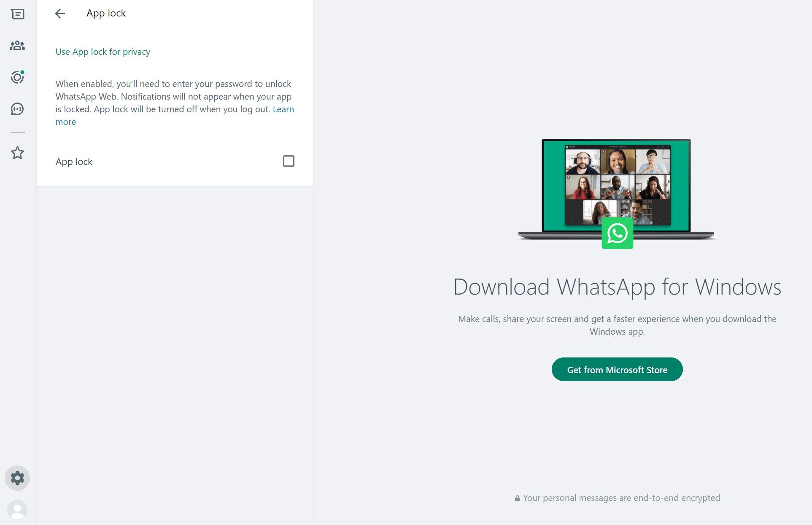Click the separator divider in sidebar
The width and height of the screenshot is (812, 525).
point(17,131)
